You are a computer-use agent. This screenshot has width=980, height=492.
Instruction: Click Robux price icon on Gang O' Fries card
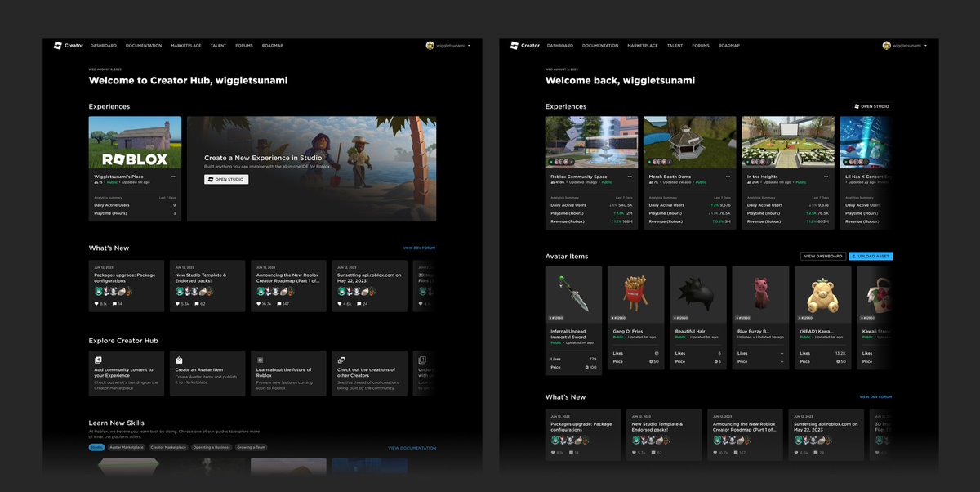pos(653,361)
